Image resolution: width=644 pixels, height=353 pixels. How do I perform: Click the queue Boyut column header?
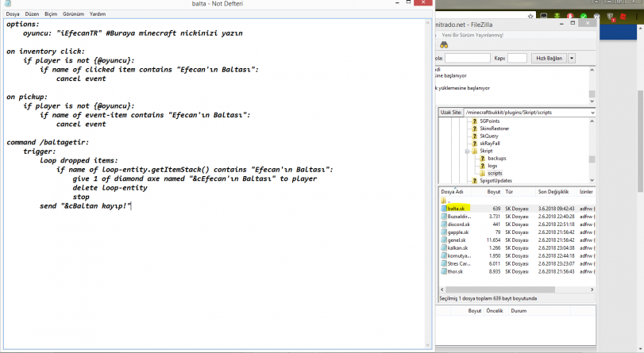coord(474,311)
